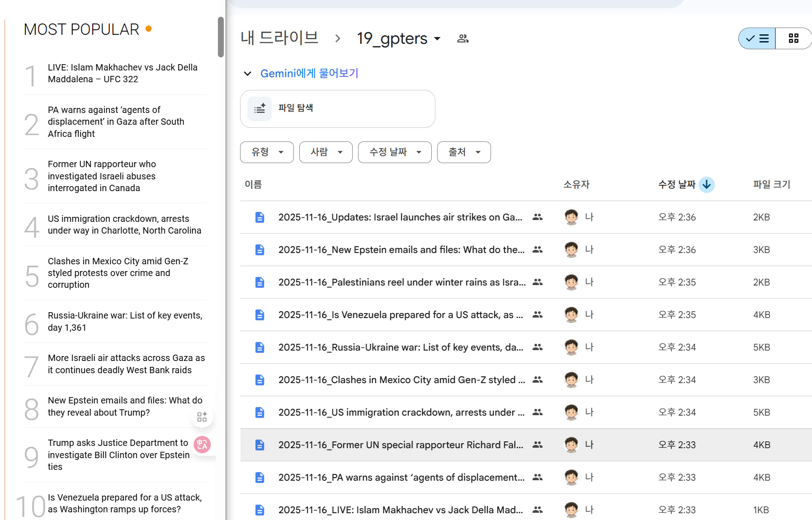Click the pink translate widget icon
This screenshot has width=812, height=520.
pos(202,445)
